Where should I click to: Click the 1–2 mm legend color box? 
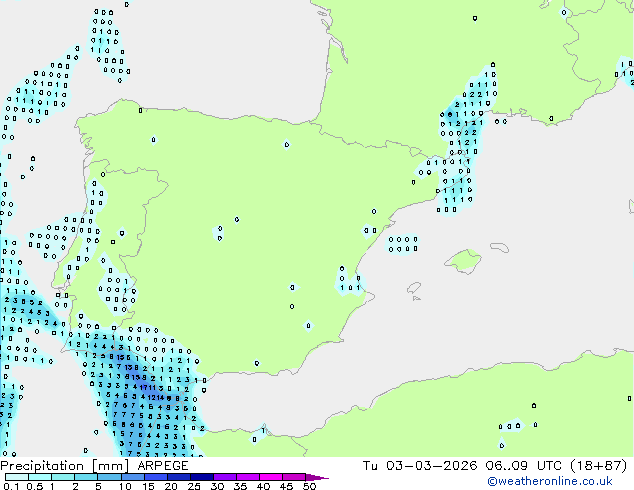(x=63, y=477)
